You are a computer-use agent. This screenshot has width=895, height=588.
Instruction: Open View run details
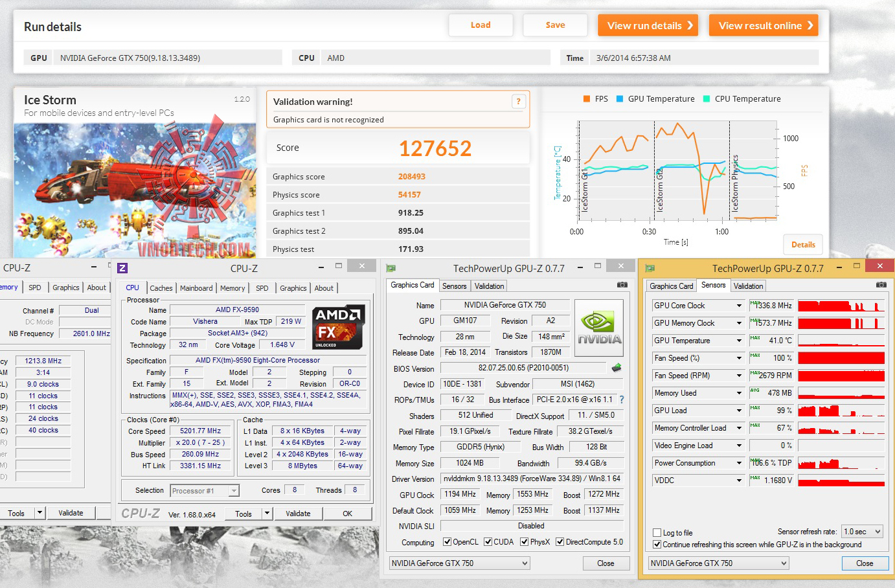[648, 25]
